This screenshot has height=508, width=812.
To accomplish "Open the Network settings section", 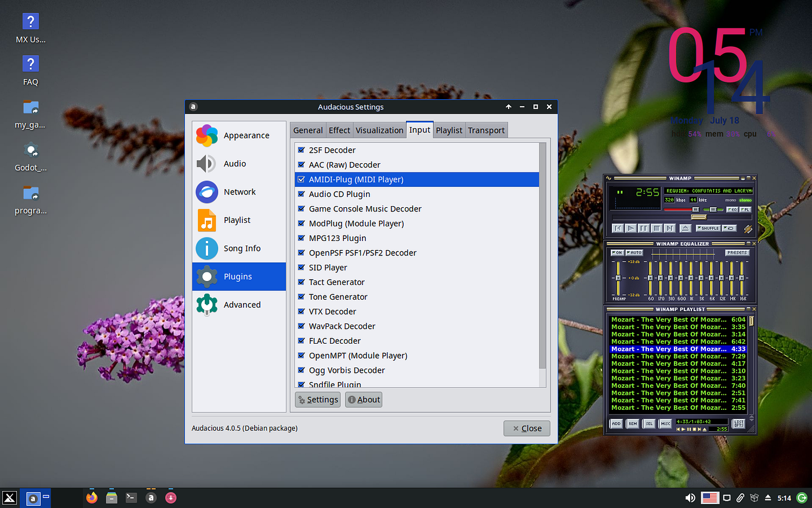I will (239, 192).
